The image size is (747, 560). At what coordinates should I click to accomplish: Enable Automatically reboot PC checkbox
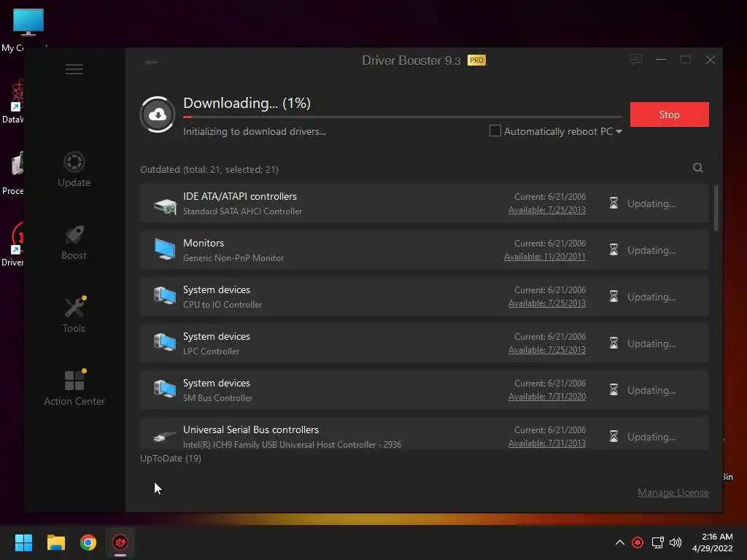pyautogui.click(x=495, y=131)
